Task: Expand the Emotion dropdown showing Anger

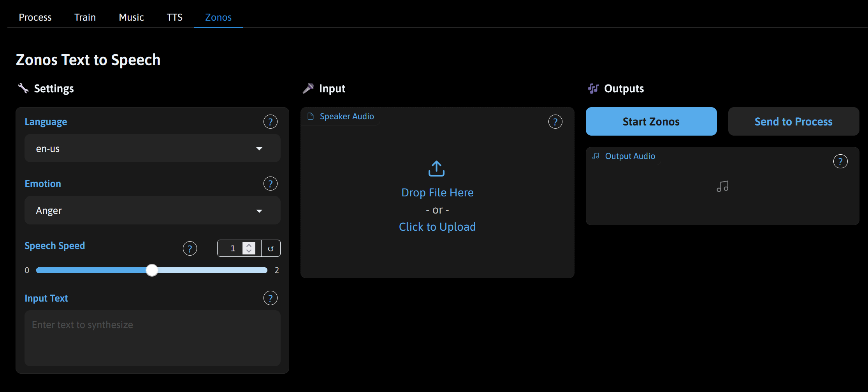Action: [x=153, y=210]
